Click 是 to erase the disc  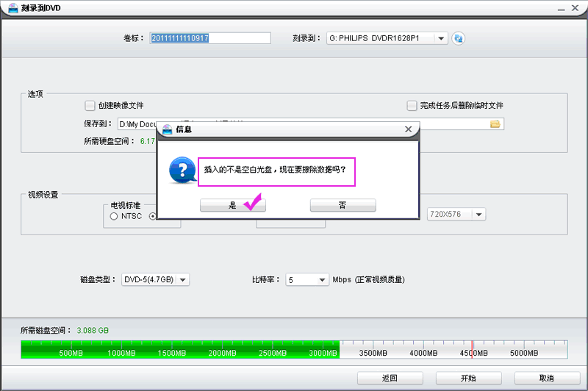233,206
